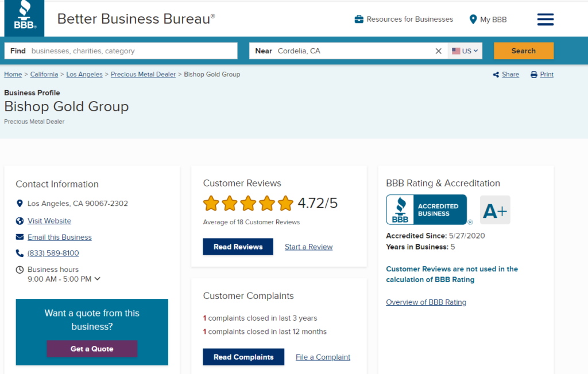Click the Share link
Screen dimensions: 588x374
510,74
